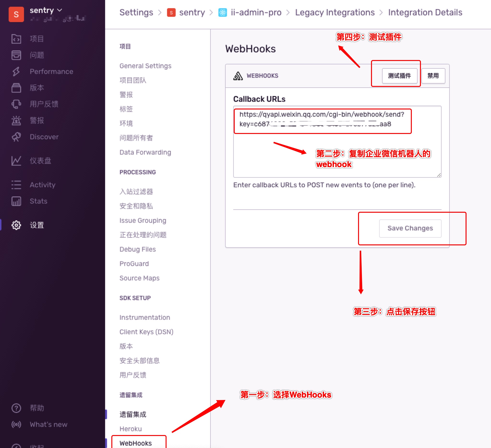Click the 禁用 disable plugin button

pyautogui.click(x=433, y=76)
